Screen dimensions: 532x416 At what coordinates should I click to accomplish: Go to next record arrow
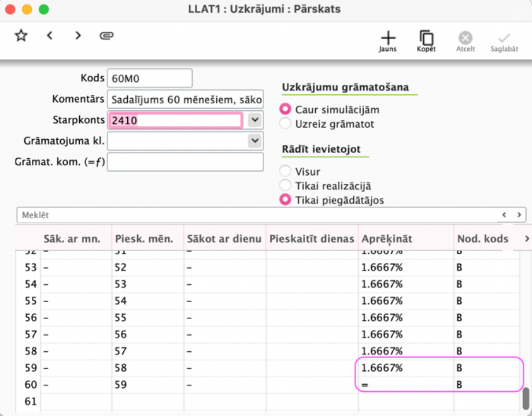point(78,35)
